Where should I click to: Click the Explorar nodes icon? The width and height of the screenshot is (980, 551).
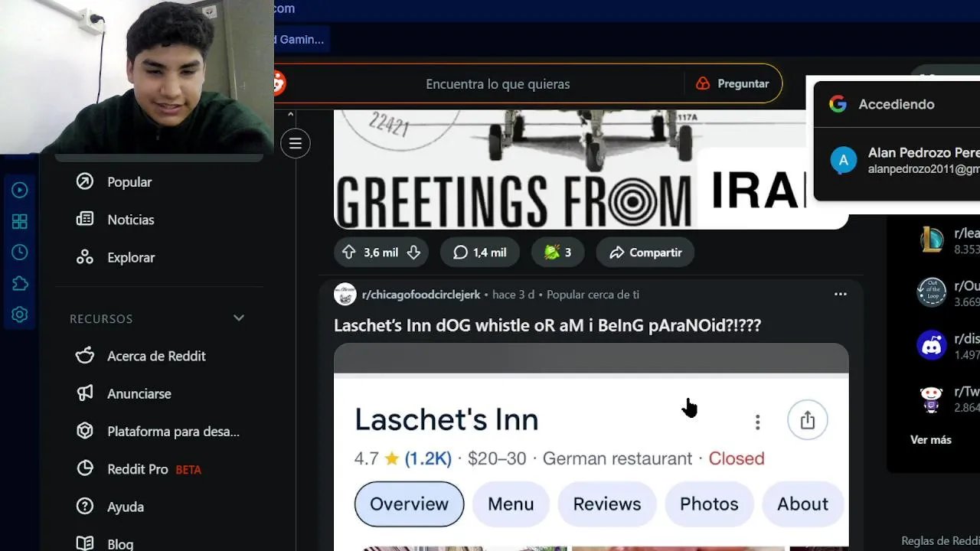click(x=85, y=257)
